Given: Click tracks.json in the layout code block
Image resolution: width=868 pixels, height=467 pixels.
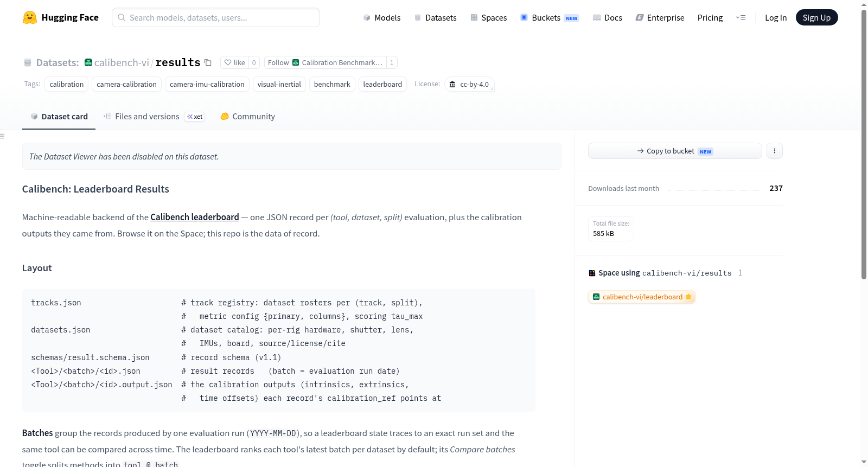Looking at the screenshot, I should pos(56,303).
